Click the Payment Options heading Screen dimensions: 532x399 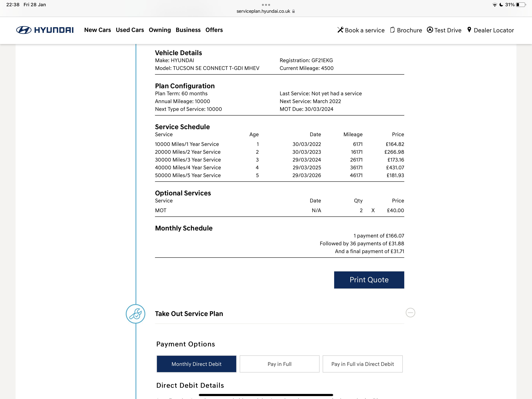pos(186,344)
